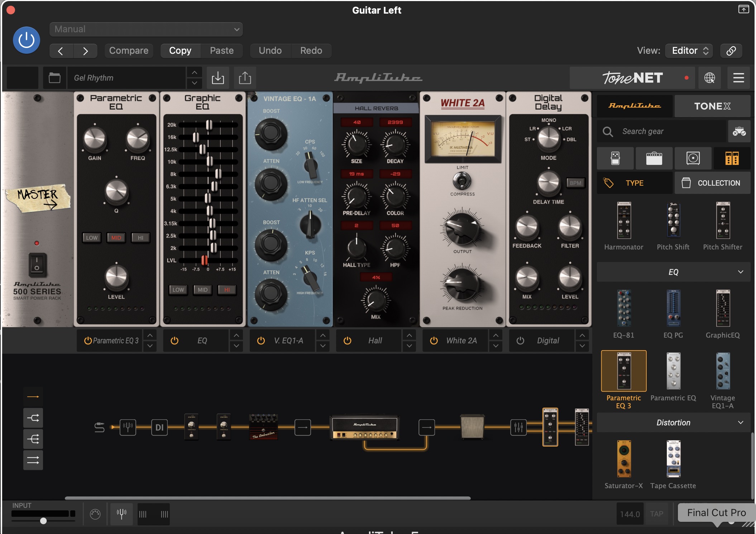Select the amp head in signal chain

click(x=365, y=427)
